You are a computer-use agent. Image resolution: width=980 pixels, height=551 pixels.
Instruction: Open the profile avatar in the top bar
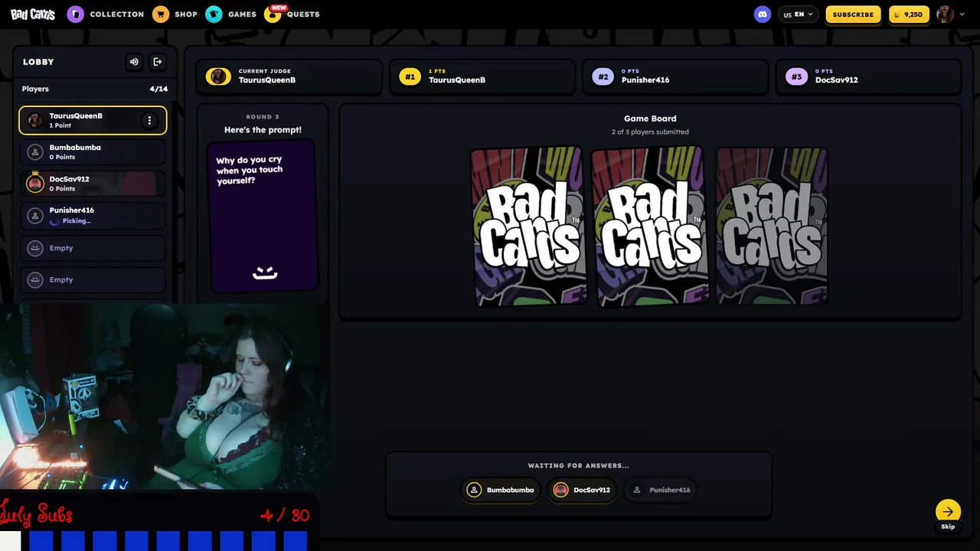(945, 14)
